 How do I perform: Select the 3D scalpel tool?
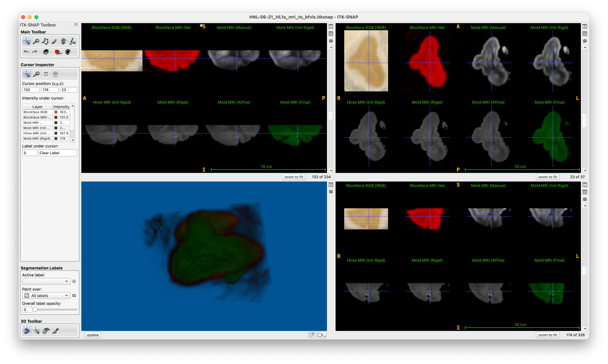tap(55, 331)
